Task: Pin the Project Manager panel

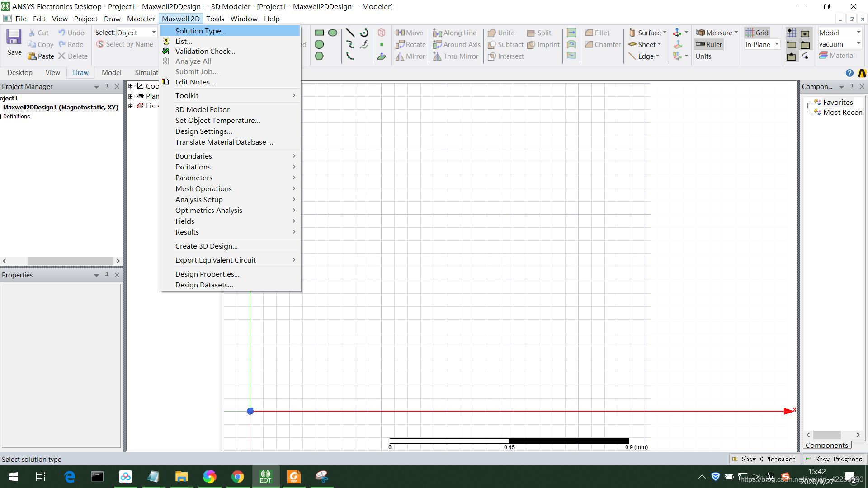Action: [107, 86]
